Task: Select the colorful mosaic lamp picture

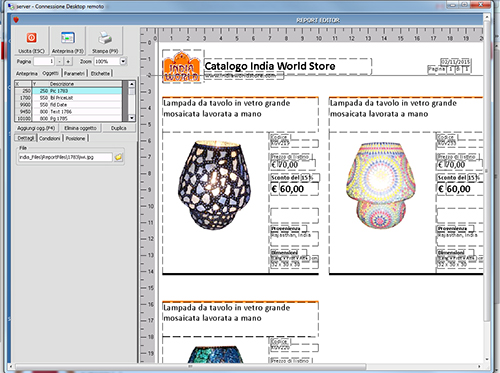Action: pyautogui.click(x=381, y=185)
